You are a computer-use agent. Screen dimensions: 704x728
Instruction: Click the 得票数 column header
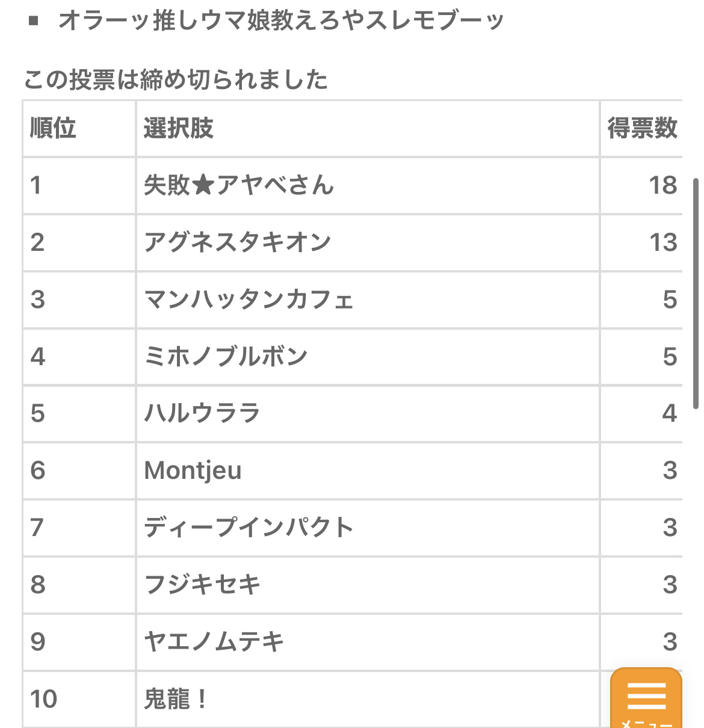[642, 128]
